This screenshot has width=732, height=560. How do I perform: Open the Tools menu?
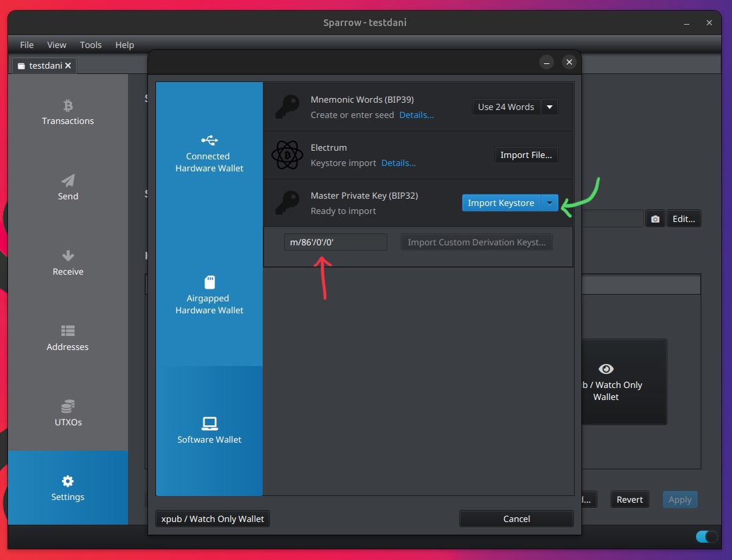click(91, 45)
